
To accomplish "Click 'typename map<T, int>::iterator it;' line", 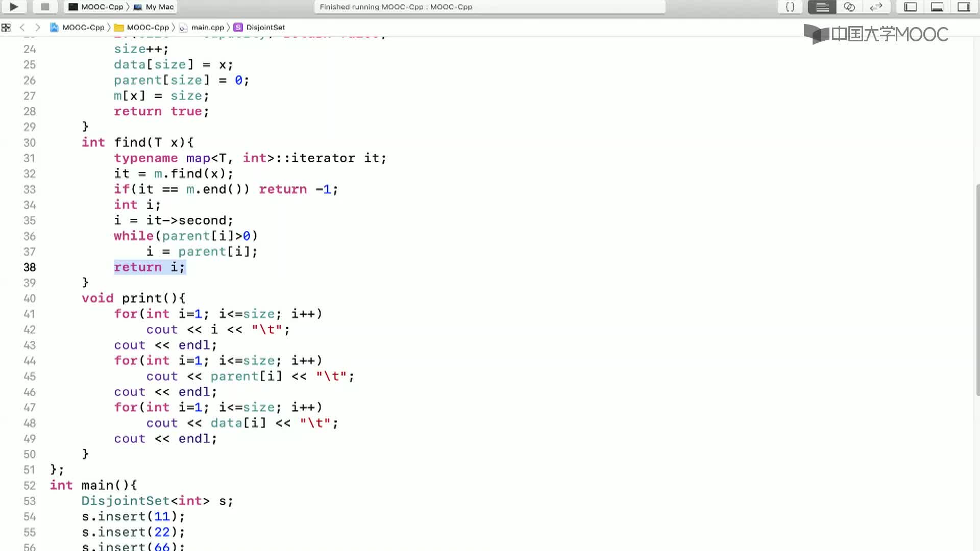I will (250, 158).
